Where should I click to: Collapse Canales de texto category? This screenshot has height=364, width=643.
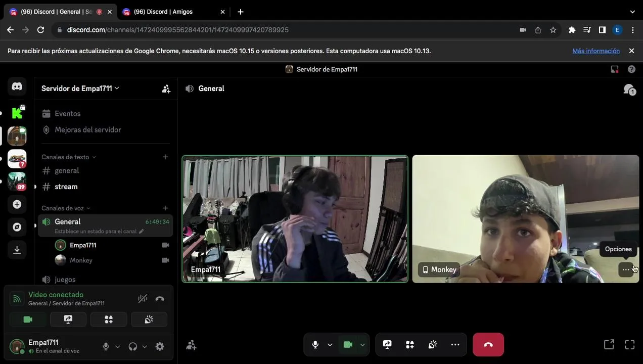coord(69,157)
